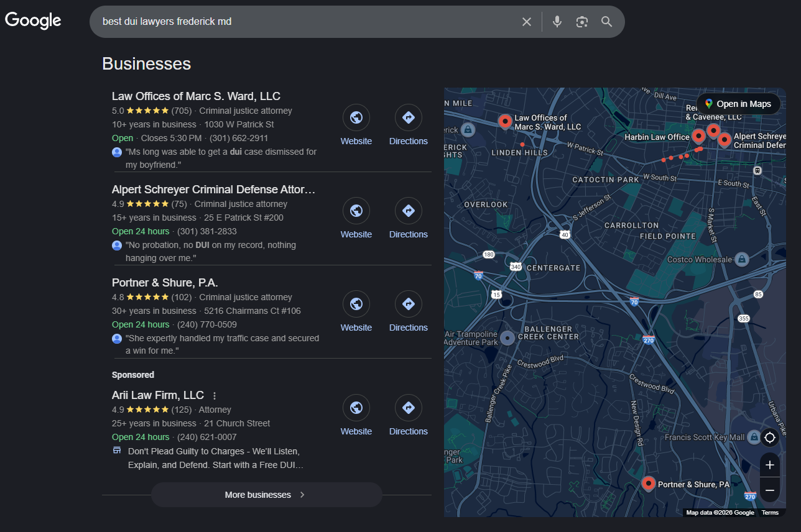The width and height of the screenshot is (801, 532).
Task: Start voice search with microphone icon
Action: pyautogui.click(x=557, y=22)
